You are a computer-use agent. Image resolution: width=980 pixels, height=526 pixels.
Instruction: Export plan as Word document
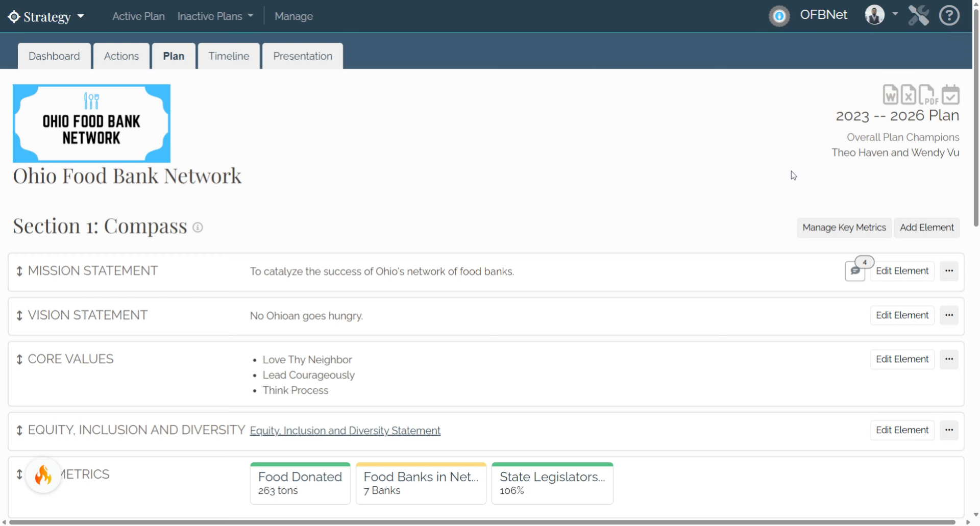coord(890,95)
